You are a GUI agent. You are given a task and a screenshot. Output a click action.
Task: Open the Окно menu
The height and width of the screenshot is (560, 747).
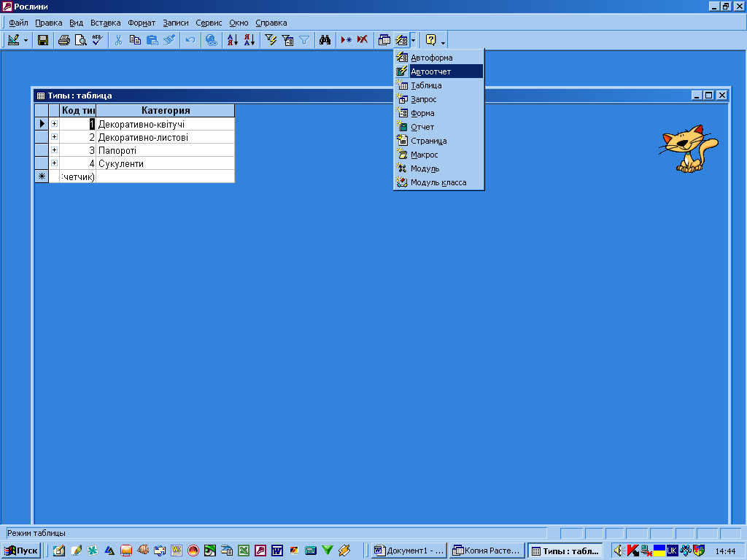[239, 23]
